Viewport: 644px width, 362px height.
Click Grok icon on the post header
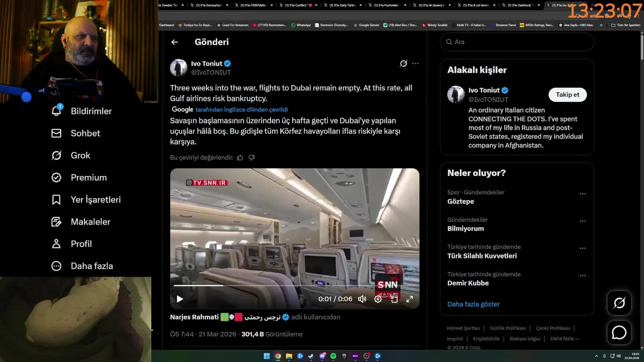(x=404, y=63)
